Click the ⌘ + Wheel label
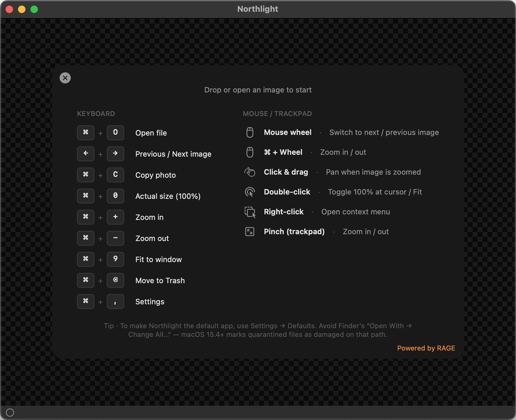 [283, 152]
